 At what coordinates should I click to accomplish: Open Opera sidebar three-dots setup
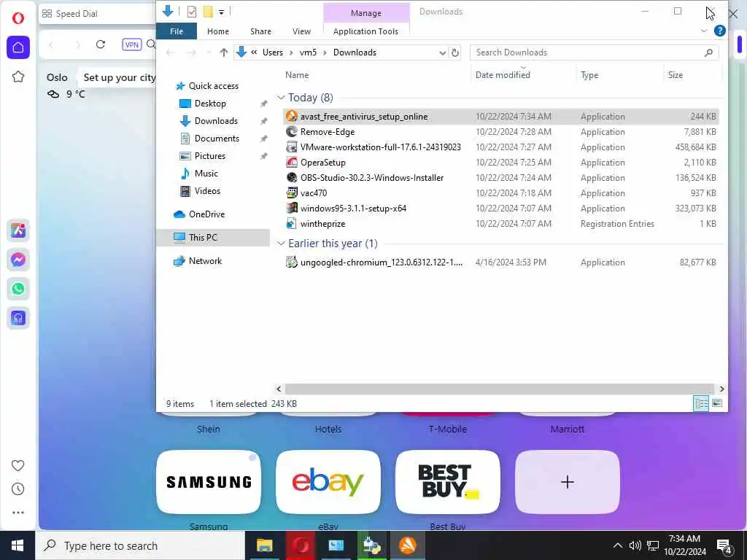tap(18, 513)
